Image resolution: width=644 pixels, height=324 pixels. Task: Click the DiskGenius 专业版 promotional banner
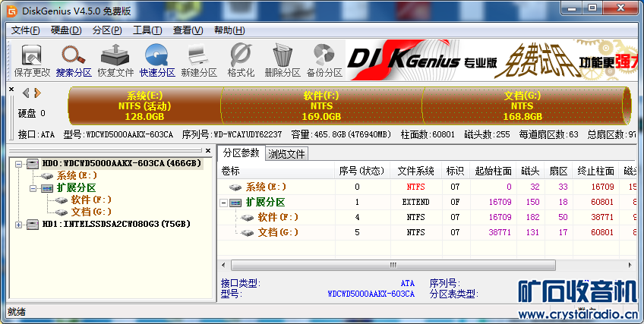tap(491, 60)
